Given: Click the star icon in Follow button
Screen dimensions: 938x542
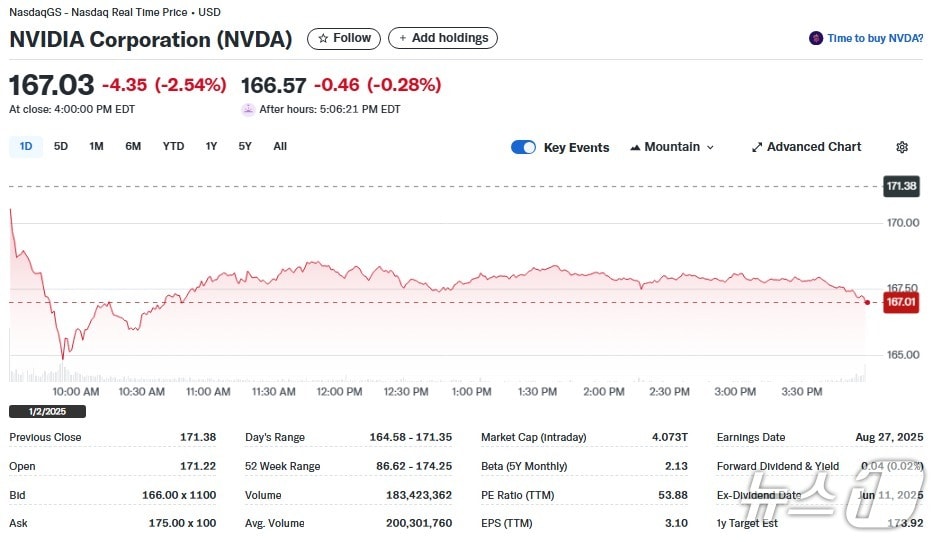Looking at the screenshot, I should (323, 38).
